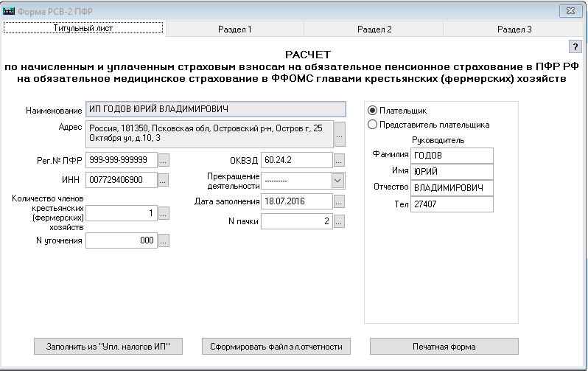The width and height of the screenshot is (588, 371).
Task: Click the app icon in the title bar
Action: point(9,11)
